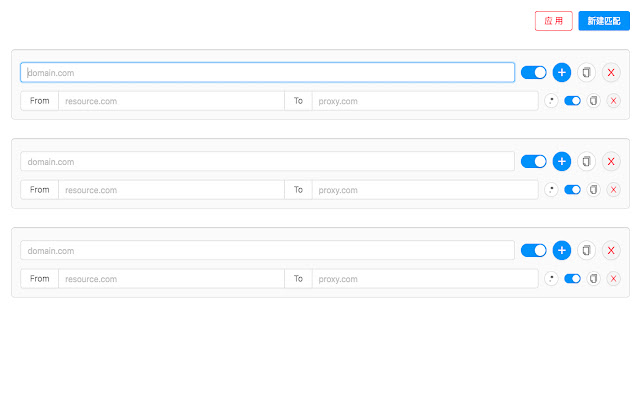The width and height of the screenshot is (640, 400).
Task: Copy the rule row in third group
Action: coord(593,279)
